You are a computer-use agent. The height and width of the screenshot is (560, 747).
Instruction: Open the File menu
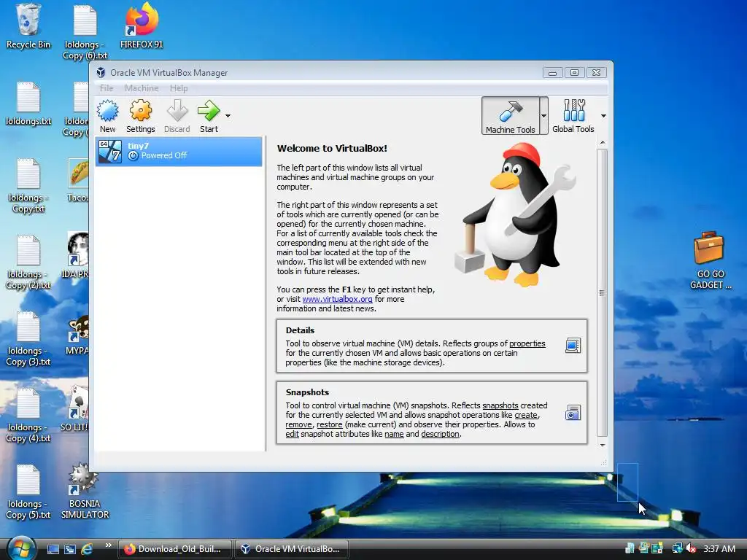point(107,88)
